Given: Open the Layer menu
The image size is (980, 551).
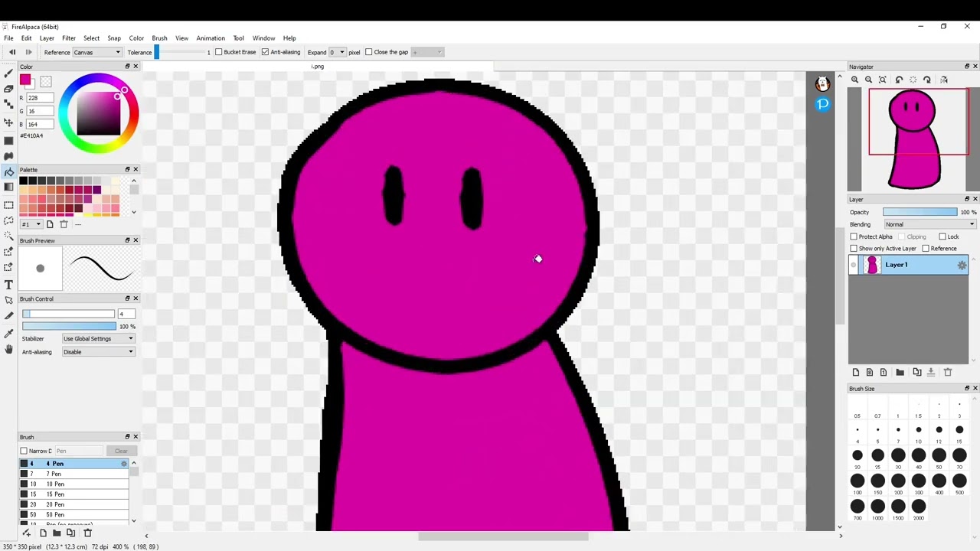Looking at the screenshot, I should 47,38.
